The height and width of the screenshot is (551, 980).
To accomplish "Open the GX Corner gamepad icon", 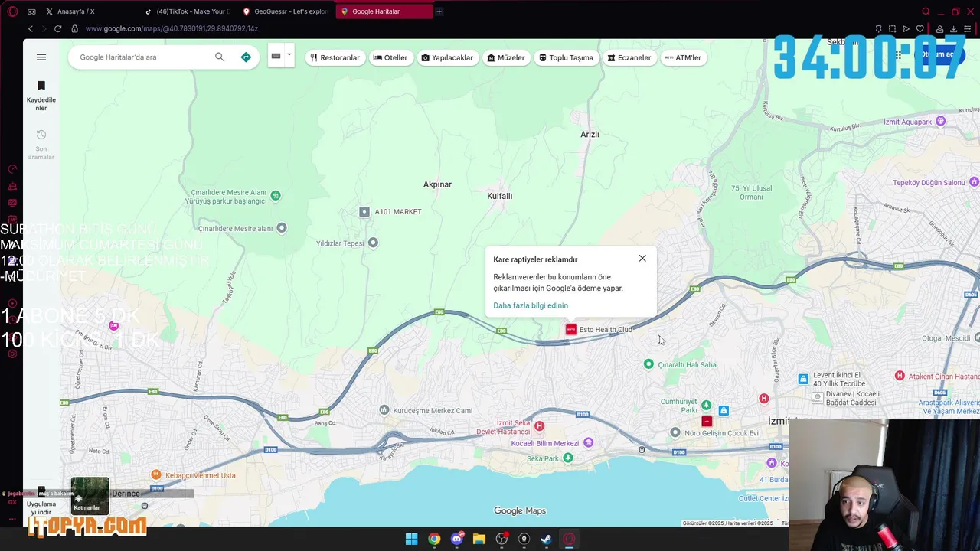I will (31, 11).
